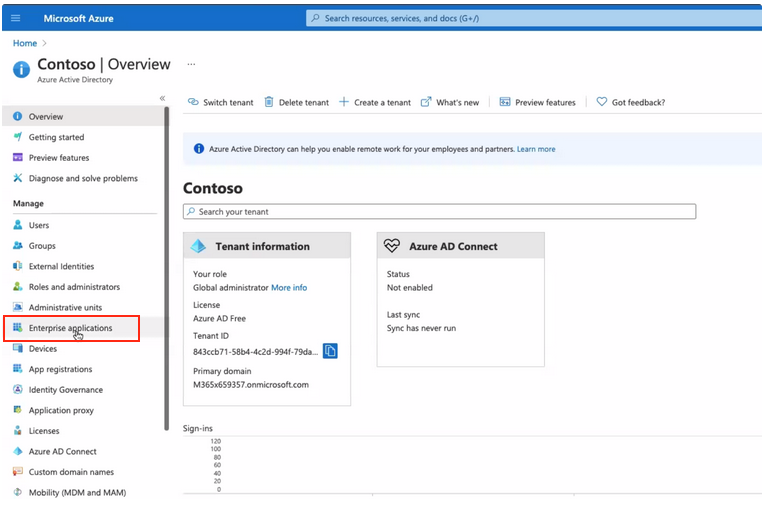
Task: Click the External Identities icon
Action: pyautogui.click(x=18, y=266)
